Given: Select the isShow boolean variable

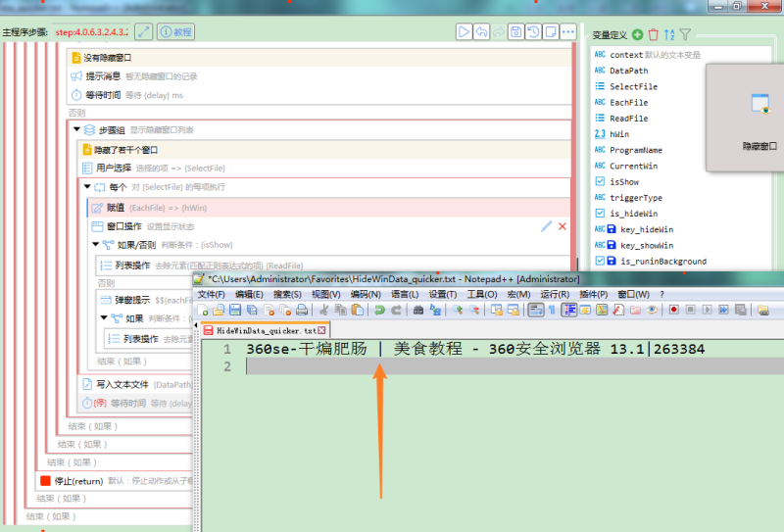Looking at the screenshot, I should 624,182.
